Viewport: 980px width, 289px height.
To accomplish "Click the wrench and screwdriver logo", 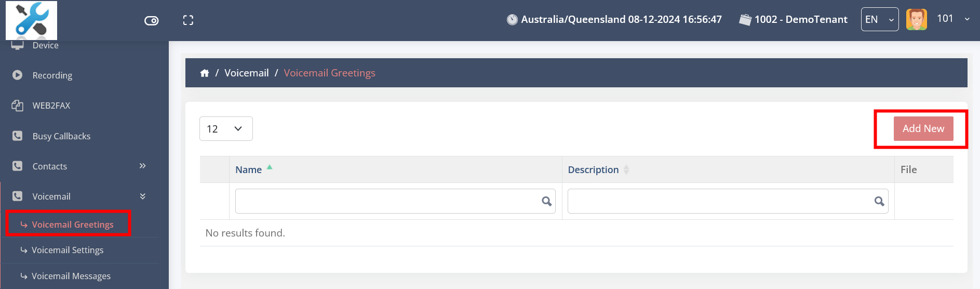I will pyautogui.click(x=32, y=20).
